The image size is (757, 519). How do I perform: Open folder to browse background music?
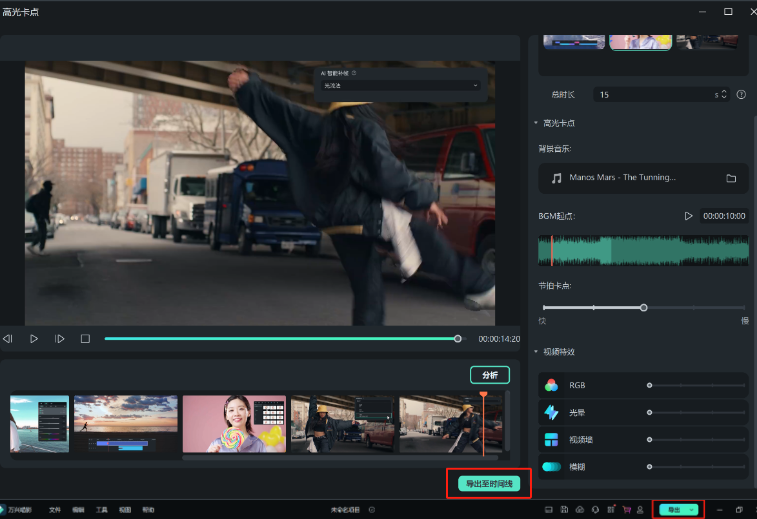coord(731,178)
